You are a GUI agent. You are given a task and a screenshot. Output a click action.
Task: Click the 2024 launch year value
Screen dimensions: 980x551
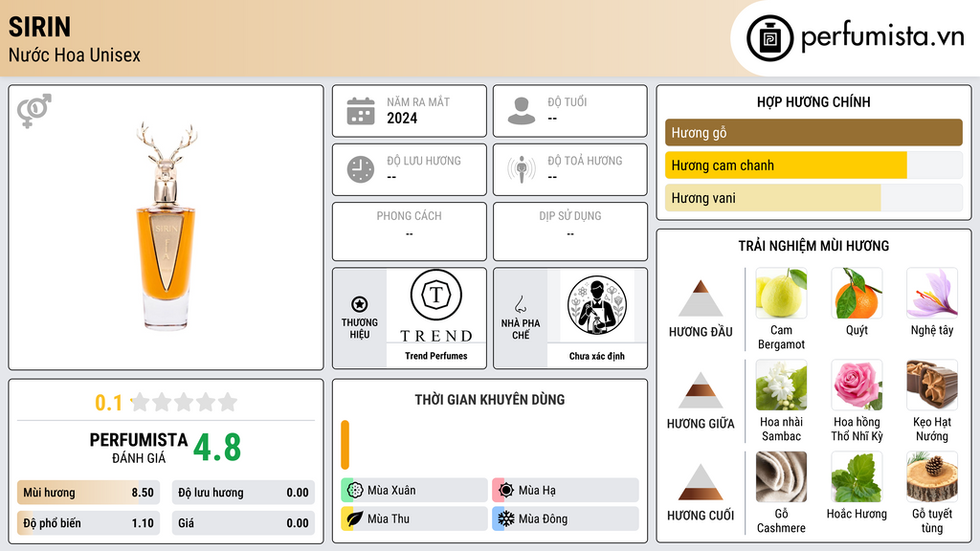tap(402, 118)
